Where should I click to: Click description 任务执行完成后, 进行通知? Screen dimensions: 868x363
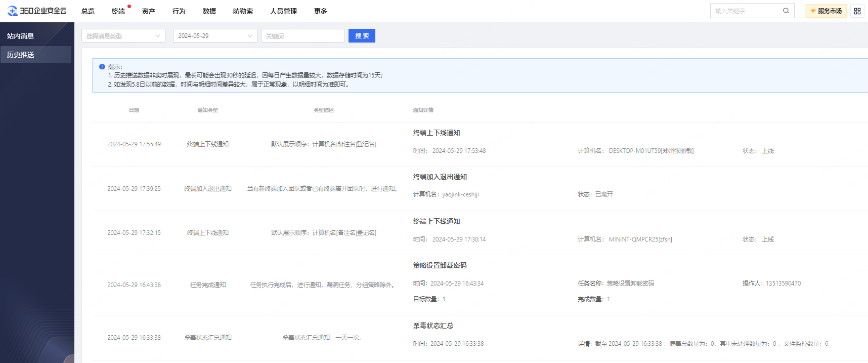[324, 285]
